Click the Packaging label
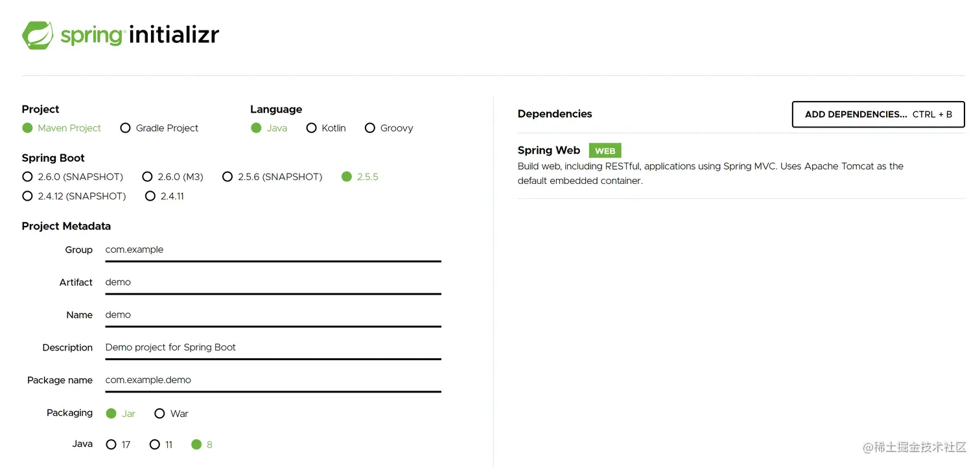The image size is (980, 467). pos(69,413)
